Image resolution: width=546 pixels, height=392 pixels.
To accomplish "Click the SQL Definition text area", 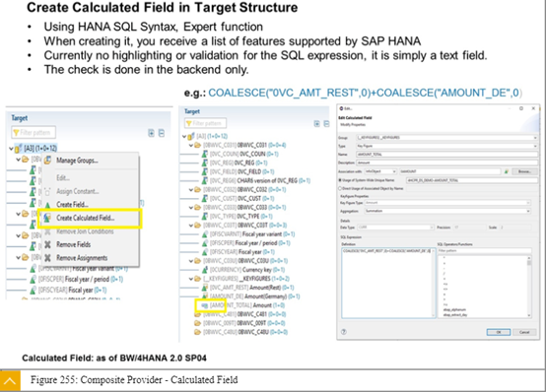I will pyautogui.click(x=387, y=284).
